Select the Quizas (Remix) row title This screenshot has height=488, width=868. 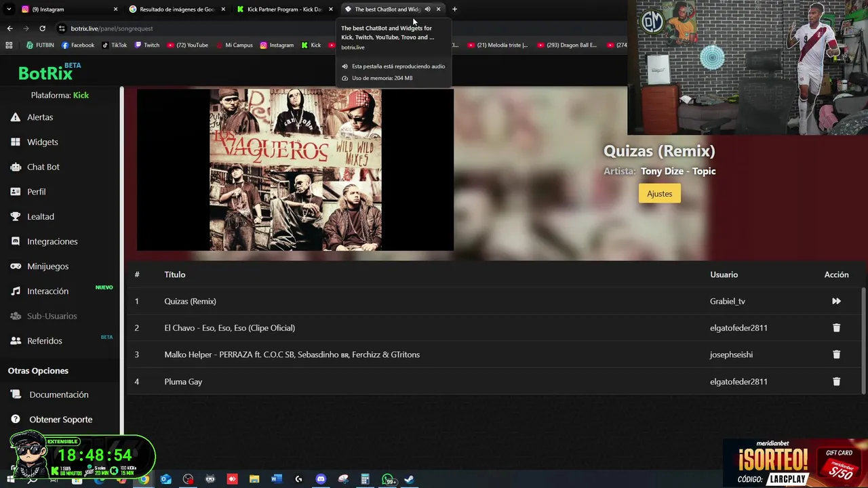click(x=190, y=301)
